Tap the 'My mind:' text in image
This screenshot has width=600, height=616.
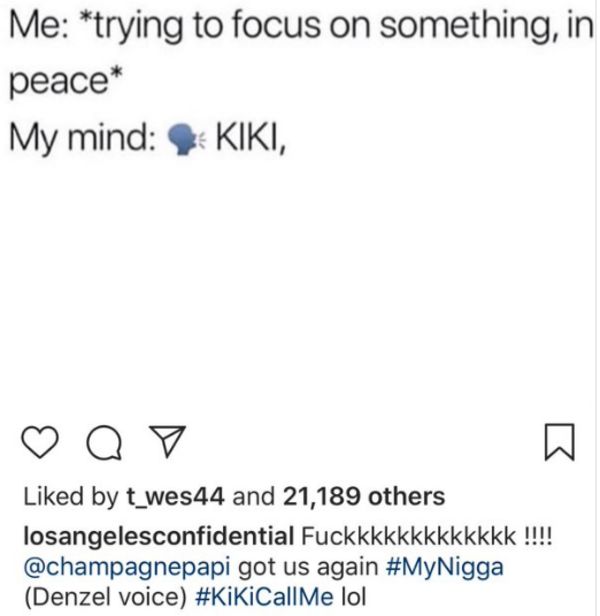(x=82, y=139)
